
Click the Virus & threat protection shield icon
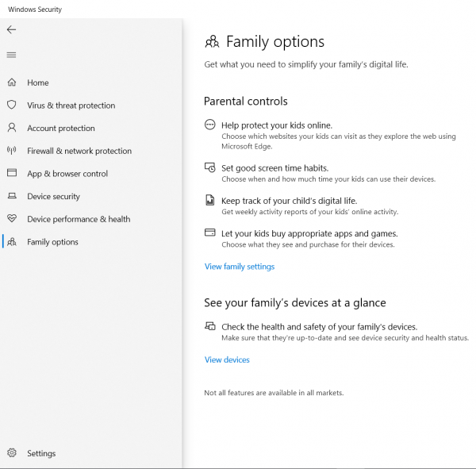point(12,105)
